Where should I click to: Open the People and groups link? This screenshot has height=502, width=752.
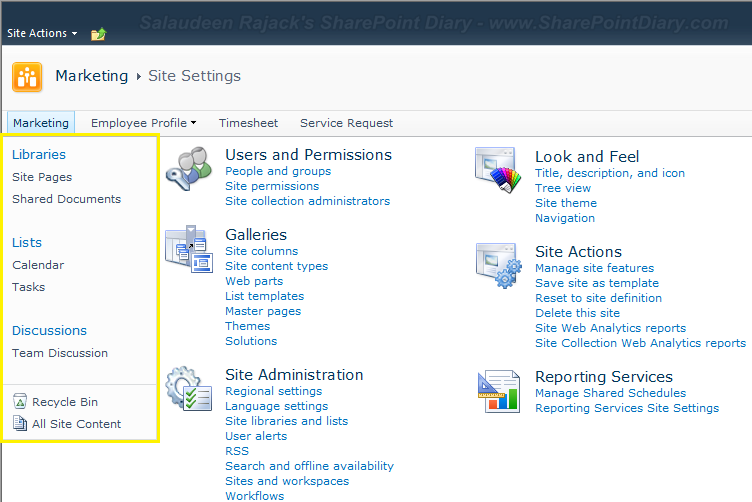point(278,171)
